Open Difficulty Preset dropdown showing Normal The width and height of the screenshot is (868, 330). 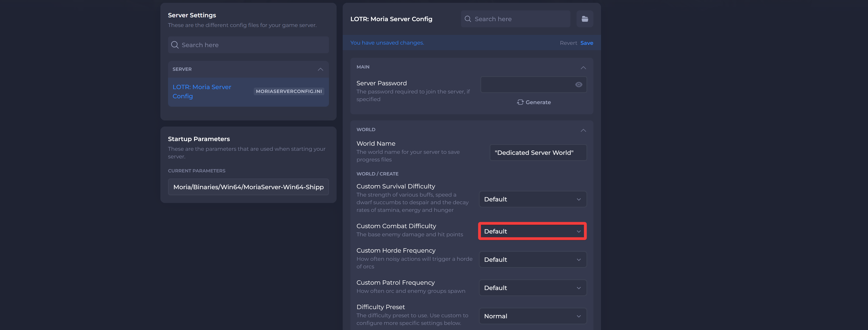coord(533,316)
